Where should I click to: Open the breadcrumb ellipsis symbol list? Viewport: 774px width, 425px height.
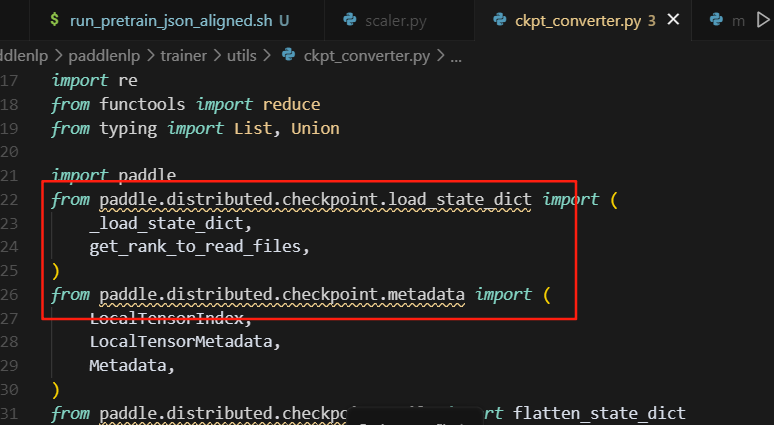point(456,56)
